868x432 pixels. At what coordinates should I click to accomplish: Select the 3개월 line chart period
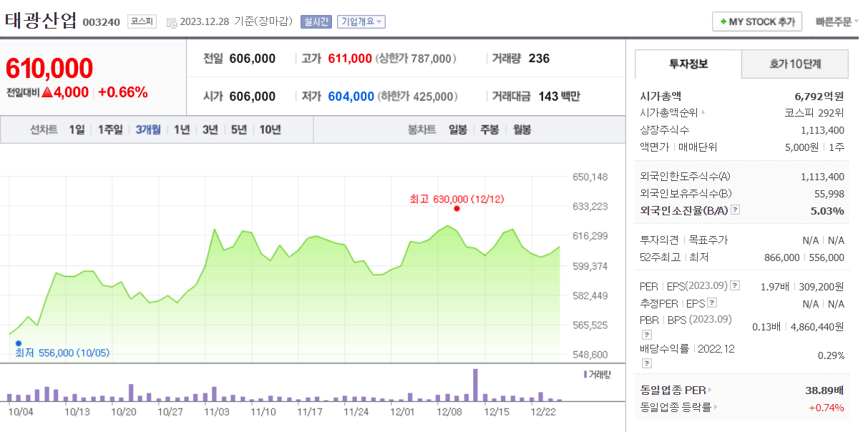tap(148, 129)
